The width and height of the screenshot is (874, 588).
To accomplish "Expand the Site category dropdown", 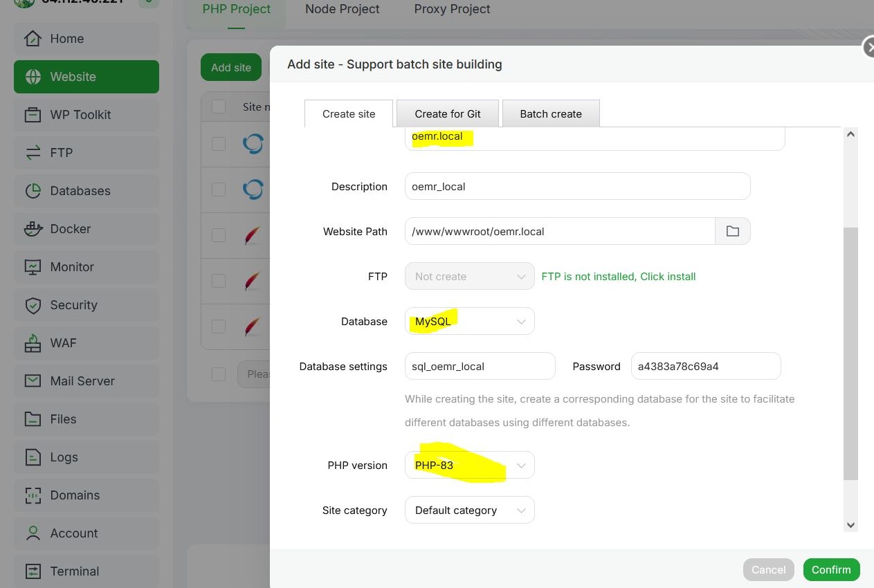I will tap(469, 511).
